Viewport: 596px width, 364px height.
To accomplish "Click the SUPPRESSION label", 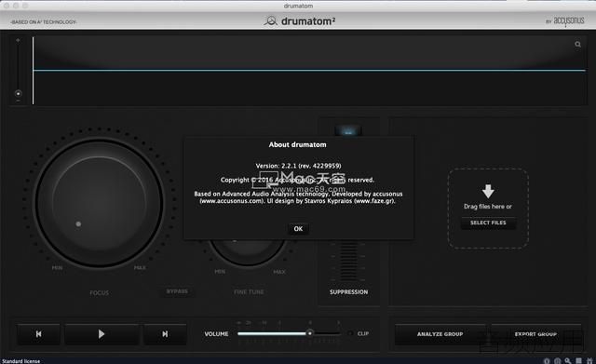I will click(348, 291).
